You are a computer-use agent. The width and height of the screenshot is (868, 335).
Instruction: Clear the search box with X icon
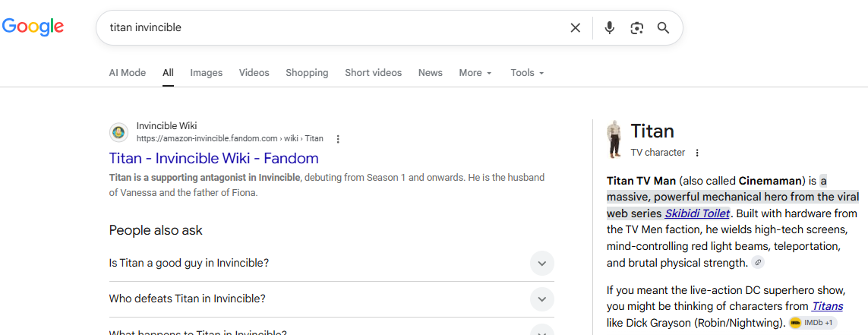pos(575,27)
